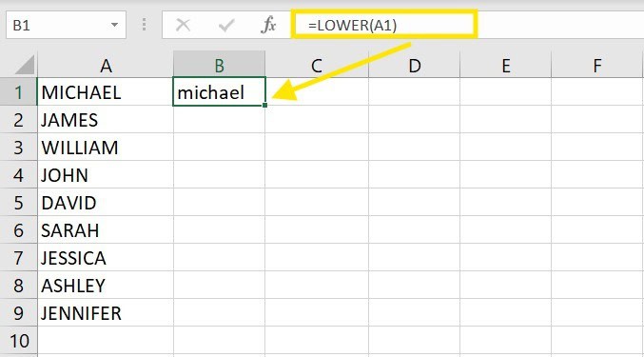The image size is (644, 357).
Task: Select column D header
Action: [x=415, y=66]
